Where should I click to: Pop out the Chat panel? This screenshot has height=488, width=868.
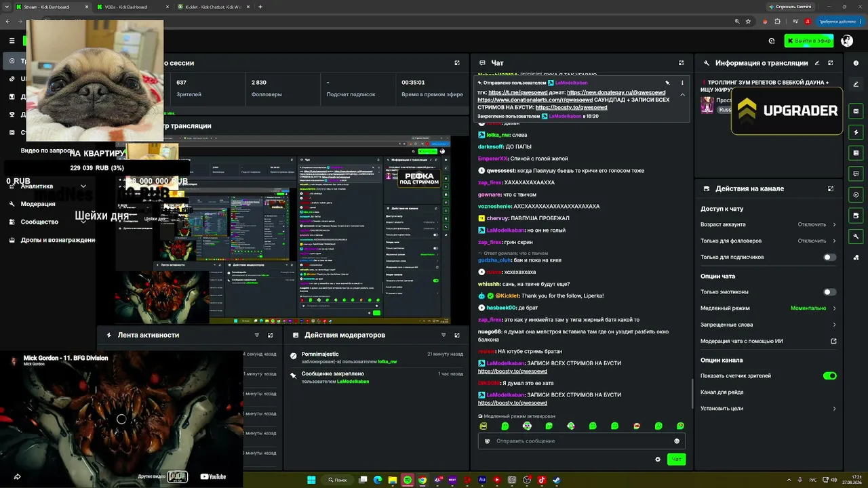(681, 63)
